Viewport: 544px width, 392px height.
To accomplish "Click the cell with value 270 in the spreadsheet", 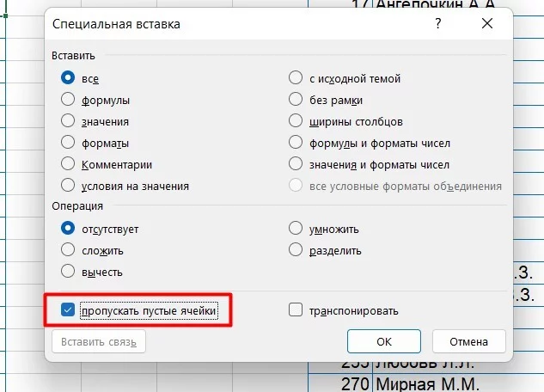I will [x=340, y=383].
